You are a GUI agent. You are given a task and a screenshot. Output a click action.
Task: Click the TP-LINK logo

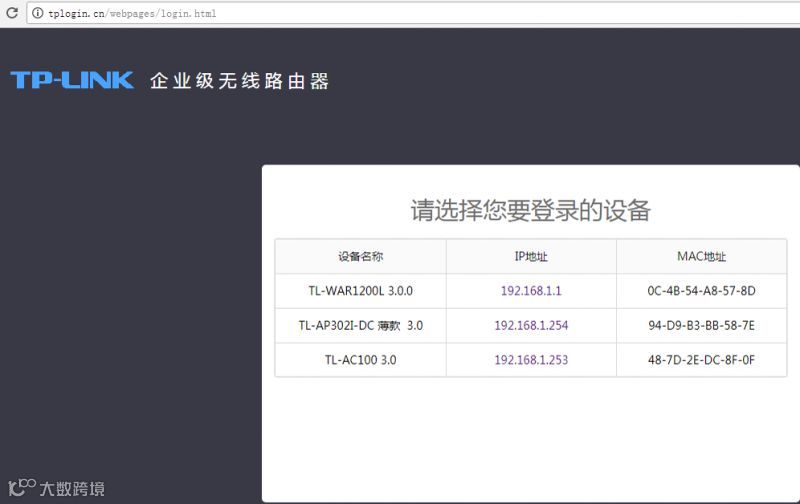pos(72,80)
